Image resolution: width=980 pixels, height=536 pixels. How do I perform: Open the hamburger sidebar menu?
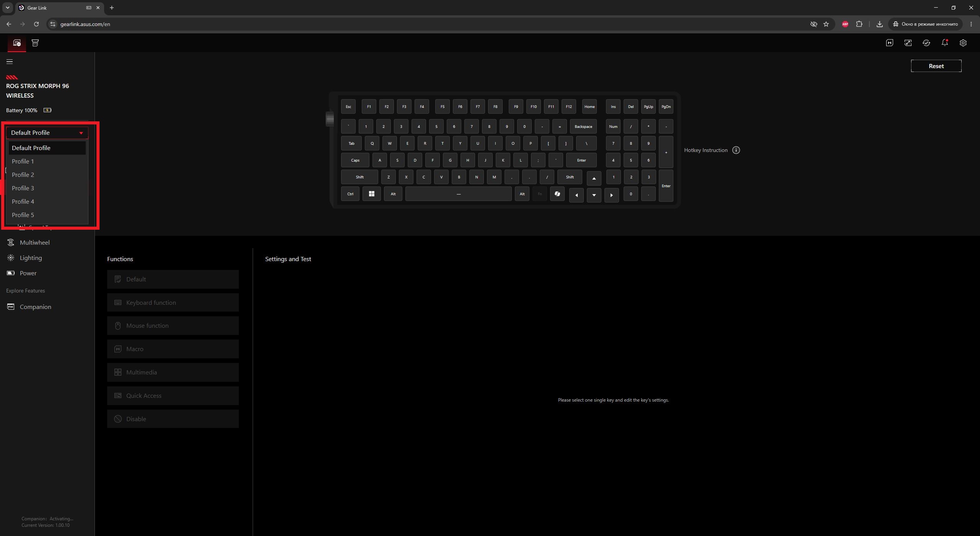pos(10,62)
